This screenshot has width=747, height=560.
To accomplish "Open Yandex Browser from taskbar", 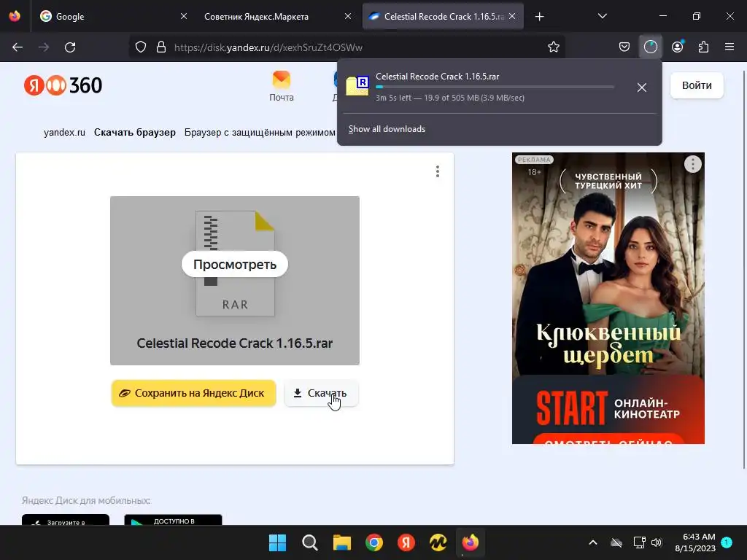I will (x=406, y=542).
